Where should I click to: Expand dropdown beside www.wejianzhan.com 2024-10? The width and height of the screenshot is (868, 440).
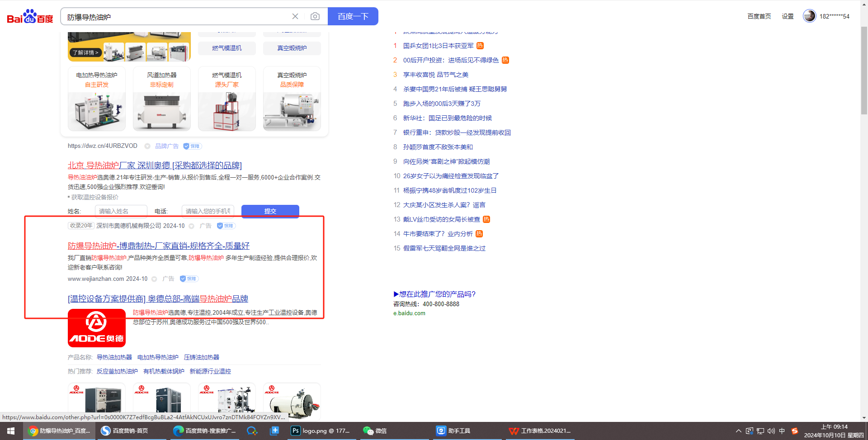coord(154,279)
